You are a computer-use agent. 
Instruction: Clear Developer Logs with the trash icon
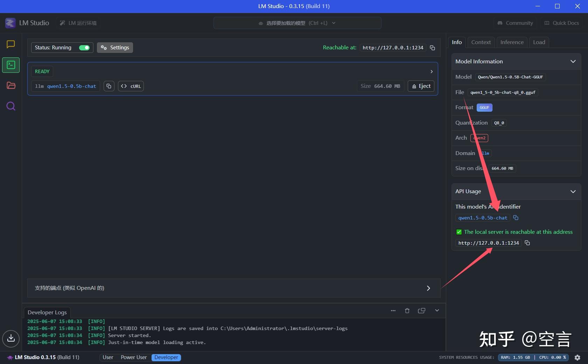click(x=407, y=310)
